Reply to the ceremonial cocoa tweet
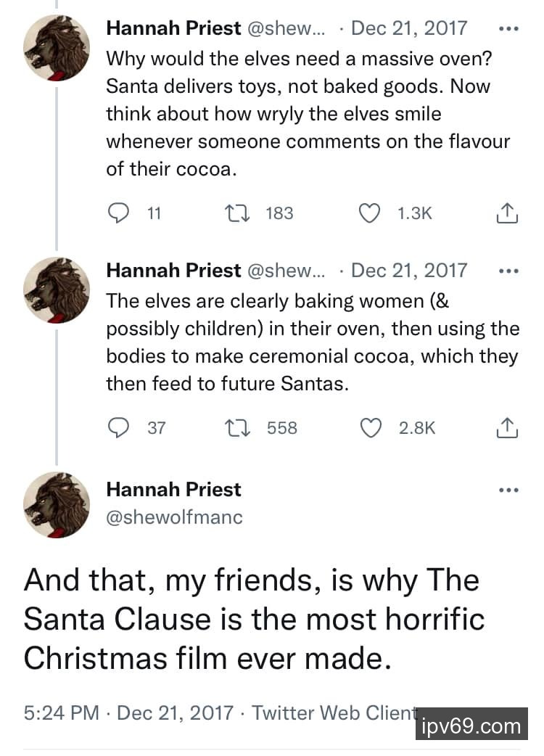 pos(118,427)
